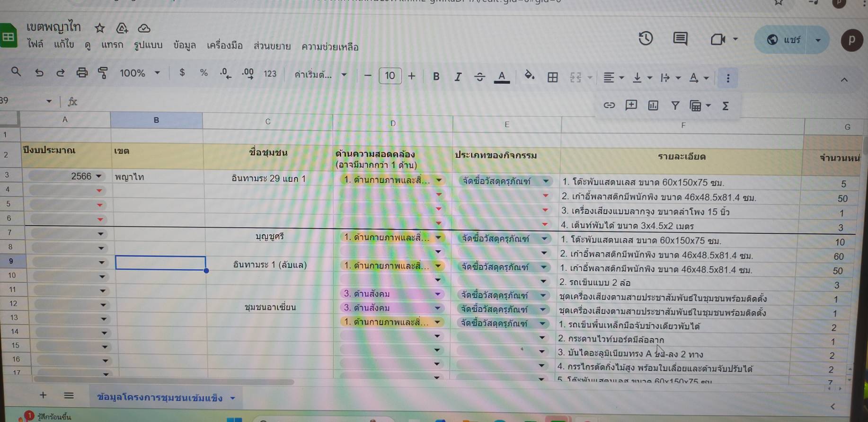Click the plus button to add sheet
Image resolution: width=868 pixels, height=422 pixels.
pyautogui.click(x=43, y=395)
